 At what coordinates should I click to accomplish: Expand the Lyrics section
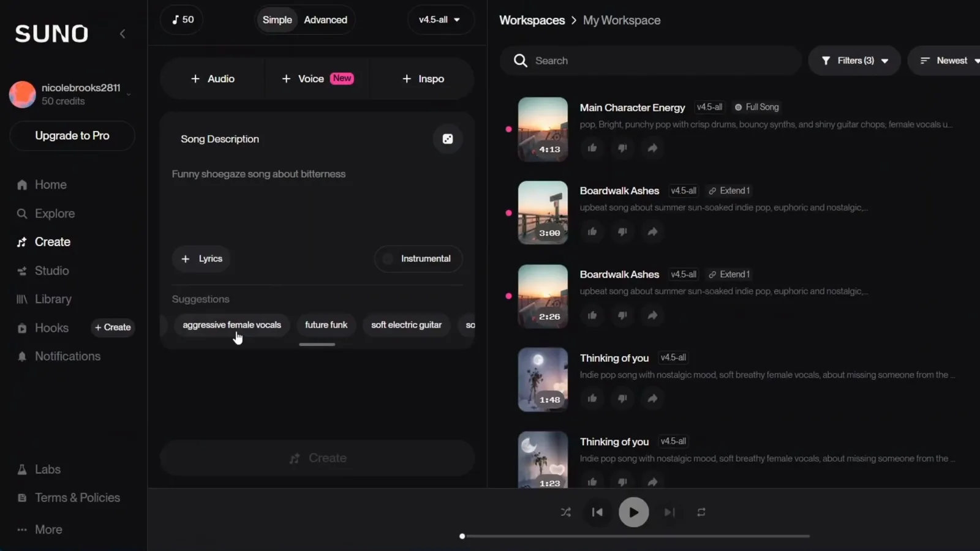(202, 259)
